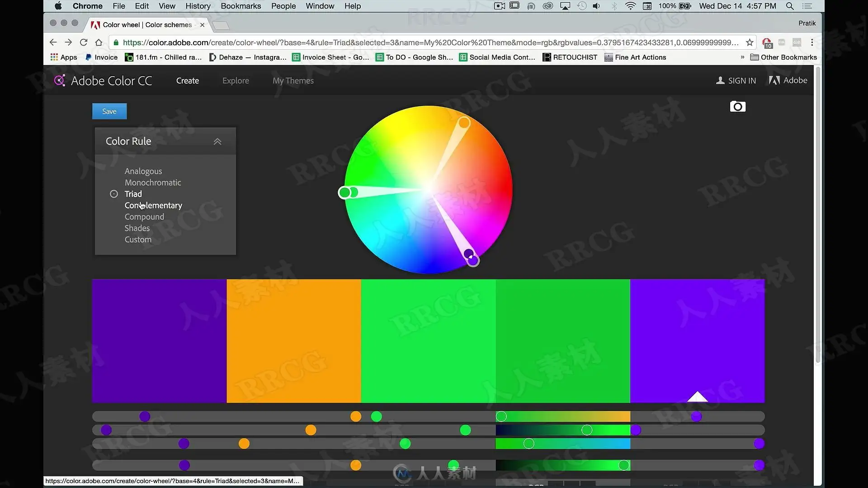Open the Wi-Fi status menu

(630, 6)
